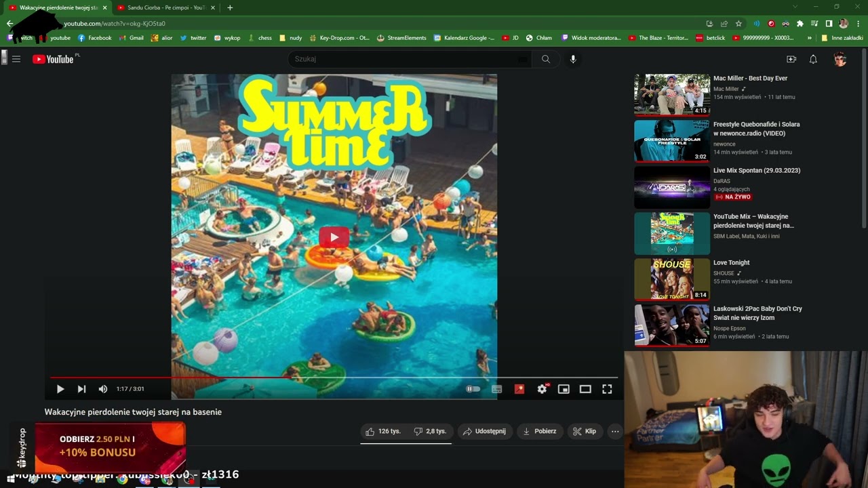Click the SBM Label, Mata, Kuki channel text
Image resolution: width=868 pixels, height=488 pixels.
pyautogui.click(x=747, y=236)
